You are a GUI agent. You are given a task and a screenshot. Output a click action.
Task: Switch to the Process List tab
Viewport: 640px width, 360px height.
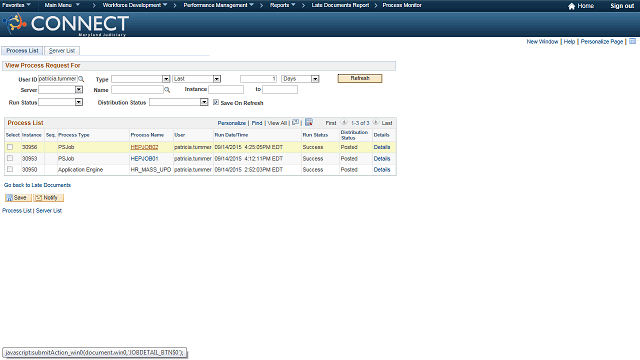[22, 51]
